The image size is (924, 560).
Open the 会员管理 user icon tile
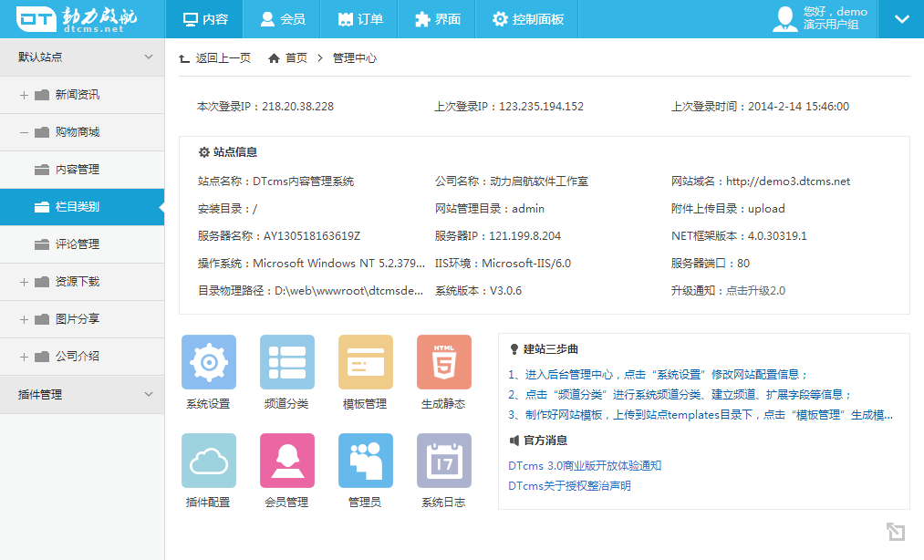point(287,461)
